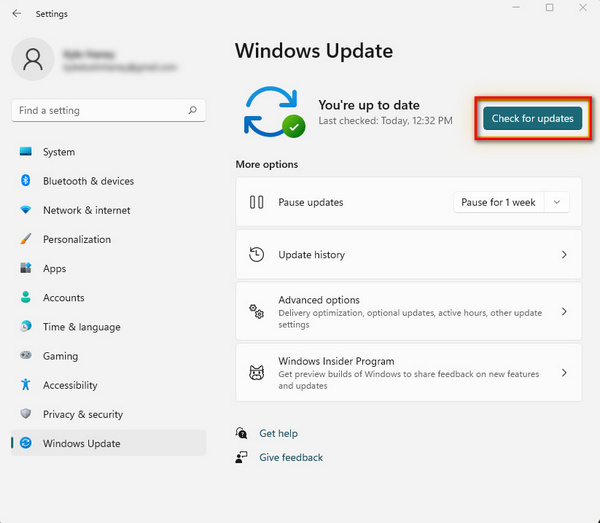Image resolution: width=600 pixels, height=523 pixels.
Task: Click the Get help headset icon
Action: [241, 433]
